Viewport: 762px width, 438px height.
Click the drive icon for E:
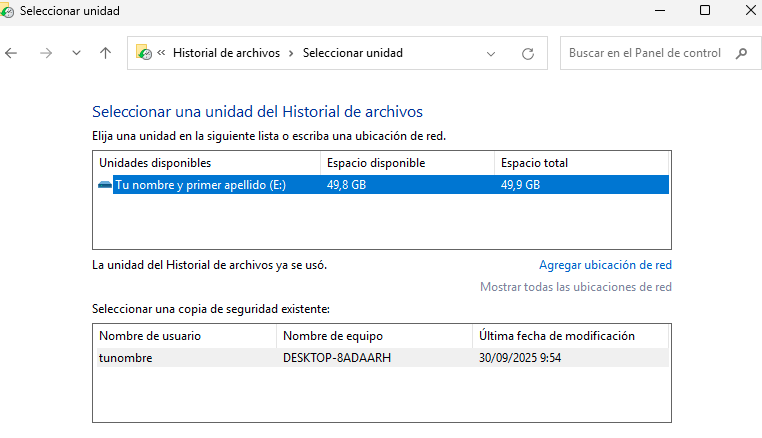point(104,185)
